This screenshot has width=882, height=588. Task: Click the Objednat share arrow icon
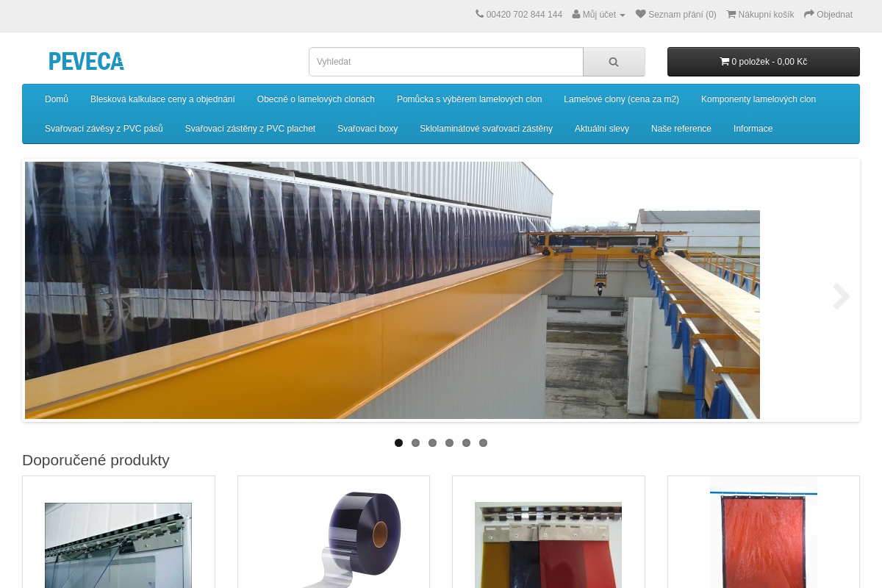tap(809, 14)
